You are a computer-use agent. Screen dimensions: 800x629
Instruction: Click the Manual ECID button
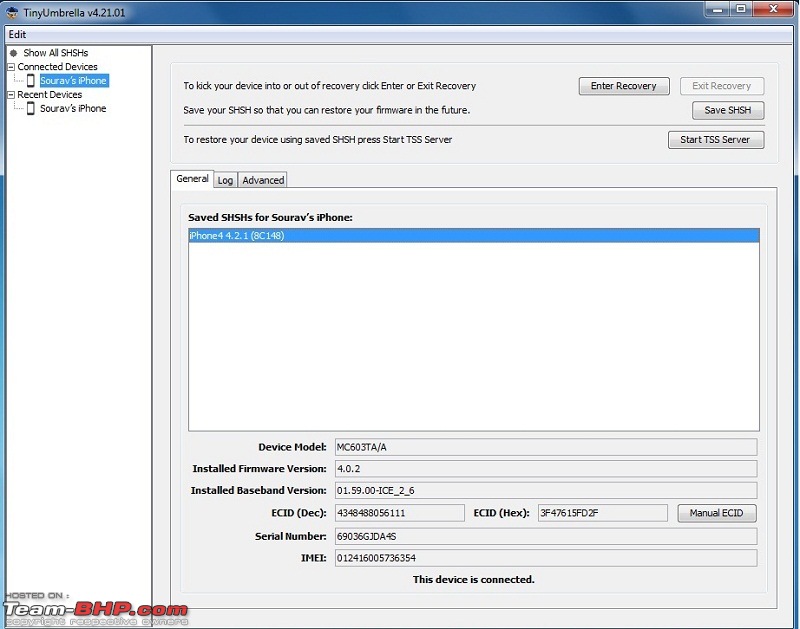tap(717, 513)
